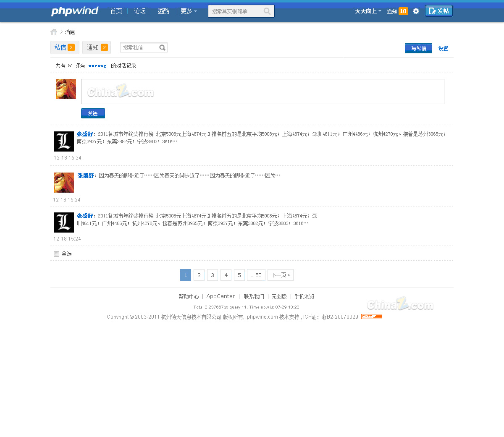Open 帮助中心 footer link
Image resolution: width=504 pixels, height=437 pixels.
click(189, 296)
